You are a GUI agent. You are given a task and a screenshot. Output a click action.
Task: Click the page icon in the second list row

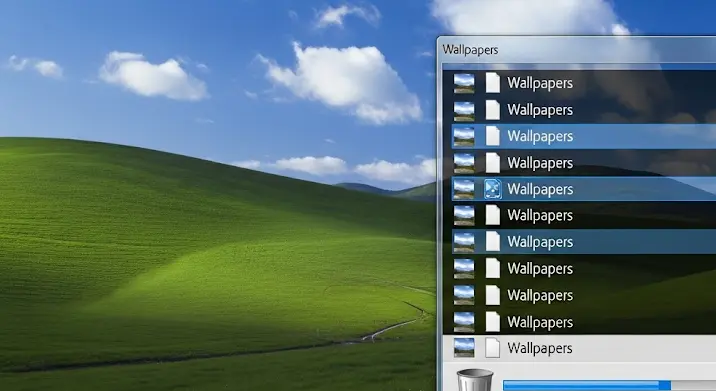[x=492, y=110]
